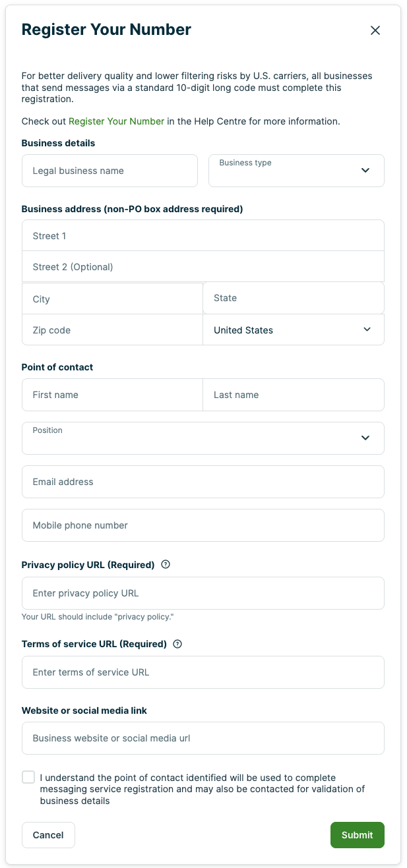This screenshot has height=868, width=407.
Task: Click the Enter privacy policy URL field
Action: (203, 593)
